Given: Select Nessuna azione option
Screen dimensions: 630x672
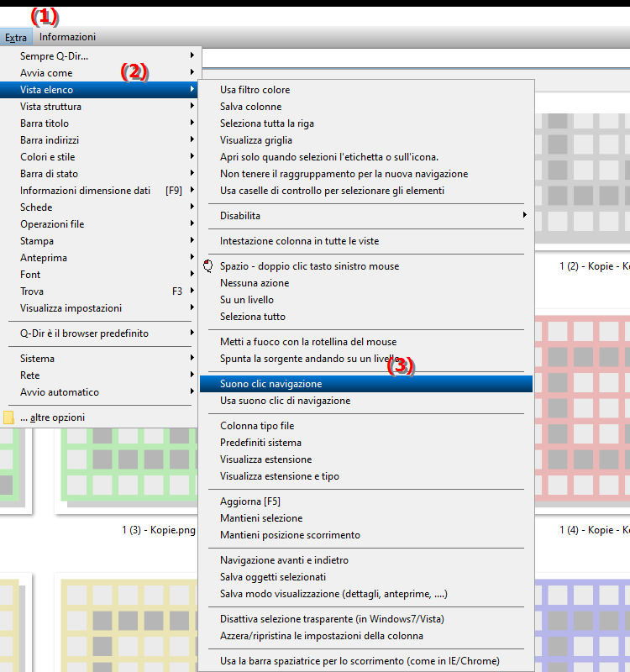Looking at the screenshot, I should (x=366, y=283).
